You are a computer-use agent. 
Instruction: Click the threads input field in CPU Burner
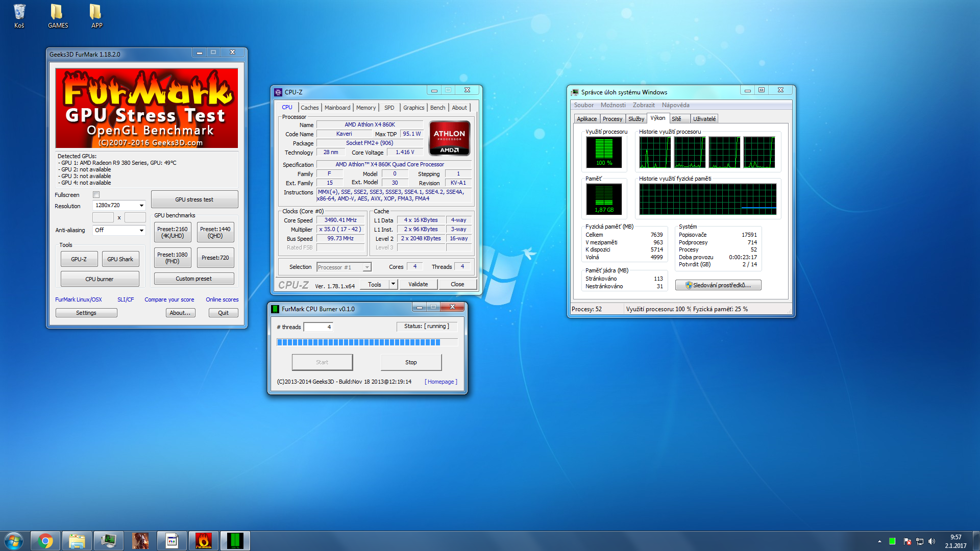coord(318,327)
